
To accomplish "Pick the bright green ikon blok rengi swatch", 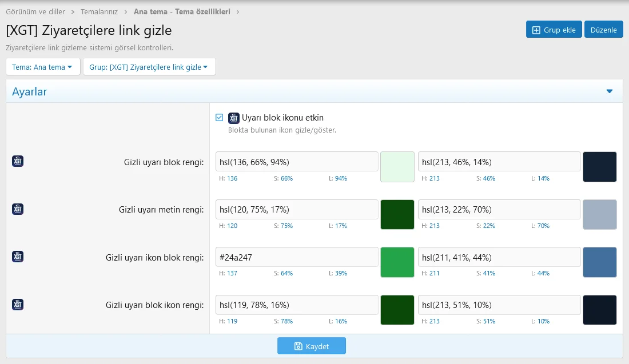I will click(x=397, y=262).
